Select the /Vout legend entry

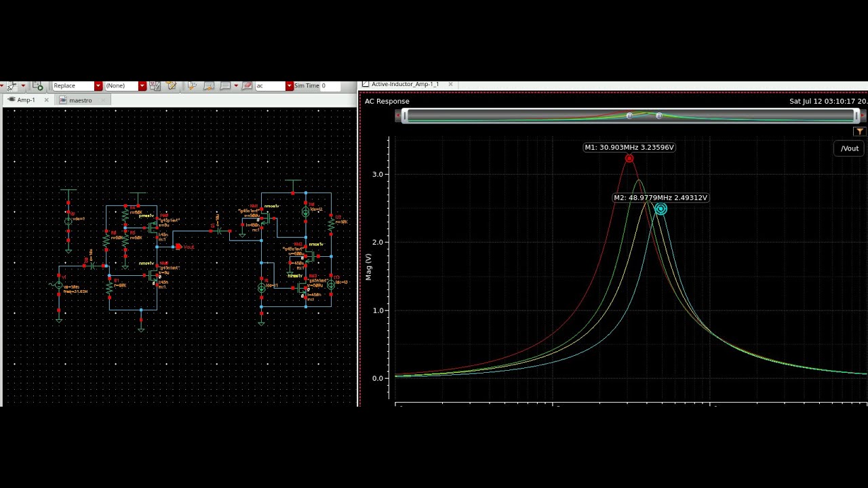point(850,148)
